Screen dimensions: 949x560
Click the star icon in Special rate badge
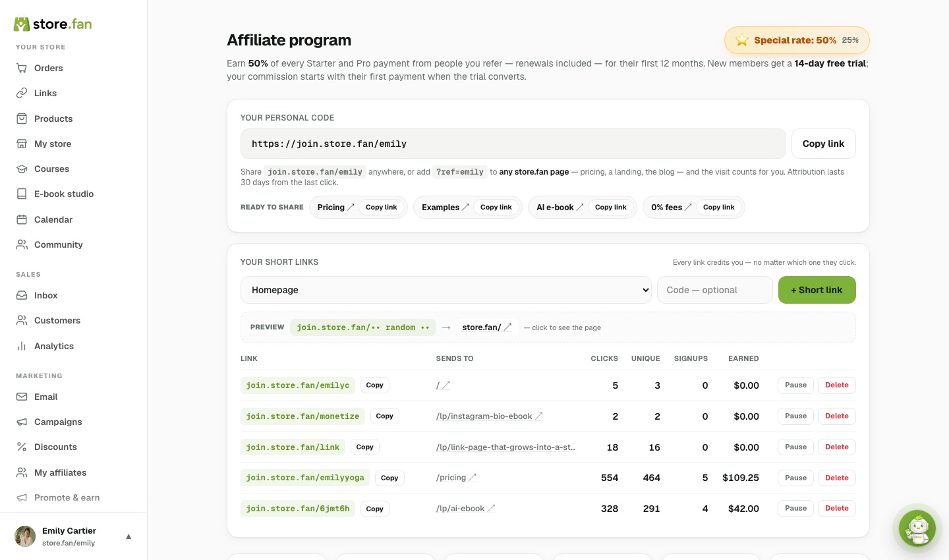coord(742,40)
